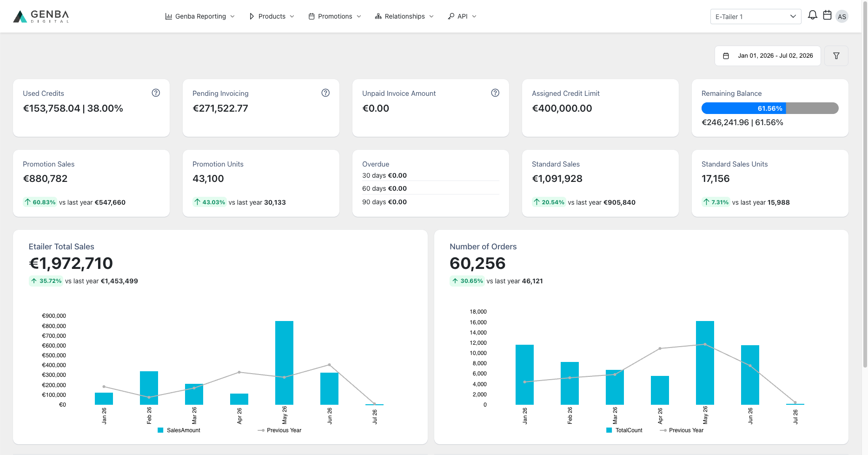Open the E-Tailer 1 dropdown
The width and height of the screenshot is (868, 455).
tap(755, 16)
